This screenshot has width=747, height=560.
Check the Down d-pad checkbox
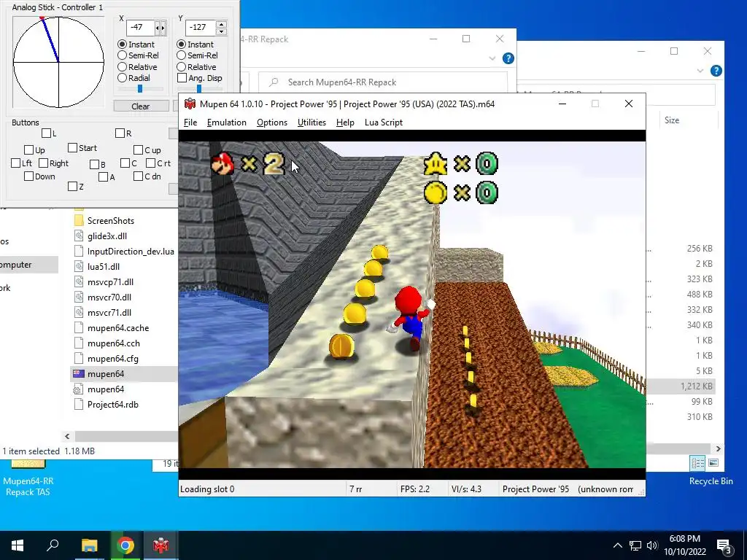coord(28,176)
